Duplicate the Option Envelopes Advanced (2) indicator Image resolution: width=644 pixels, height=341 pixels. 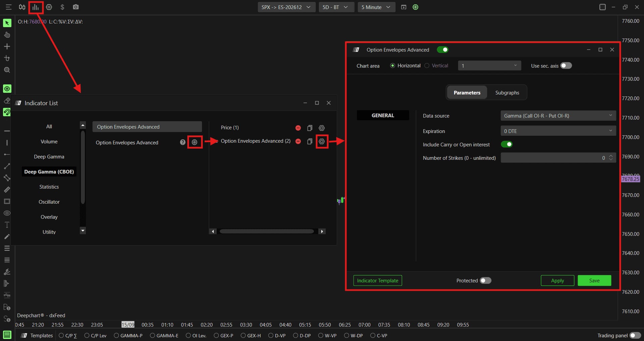pos(310,141)
